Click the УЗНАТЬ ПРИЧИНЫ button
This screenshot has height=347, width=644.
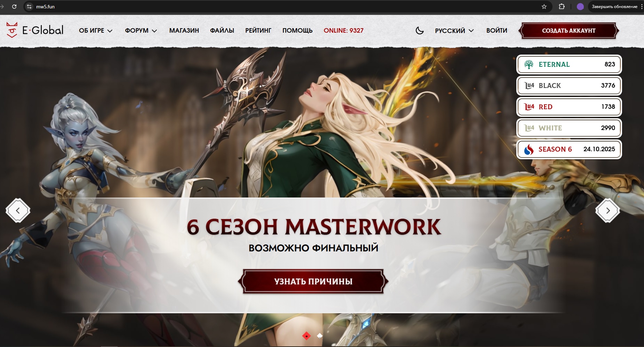pyautogui.click(x=313, y=281)
